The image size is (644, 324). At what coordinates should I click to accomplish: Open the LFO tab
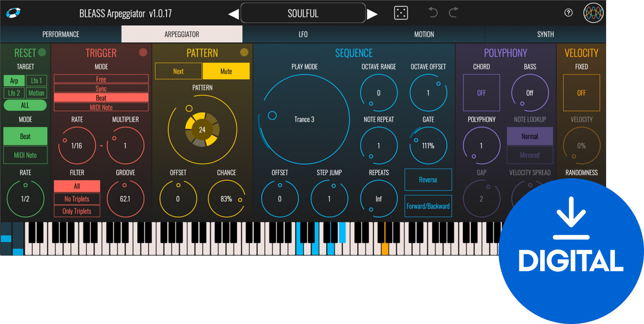[x=303, y=34]
